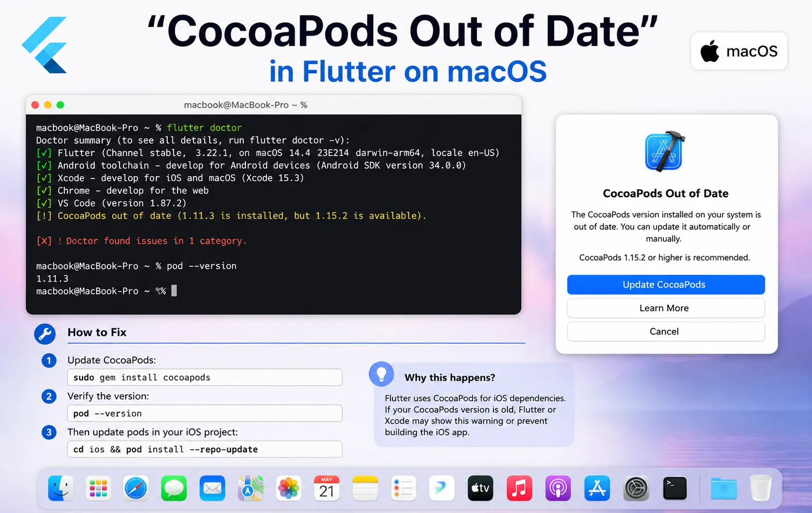Open Finder from the dock
The height and width of the screenshot is (513, 812).
60,488
